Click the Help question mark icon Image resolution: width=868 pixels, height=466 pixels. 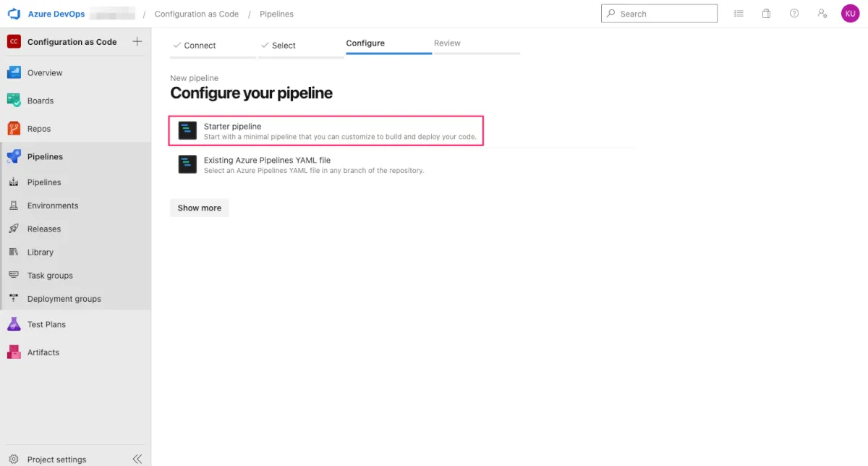[794, 14]
